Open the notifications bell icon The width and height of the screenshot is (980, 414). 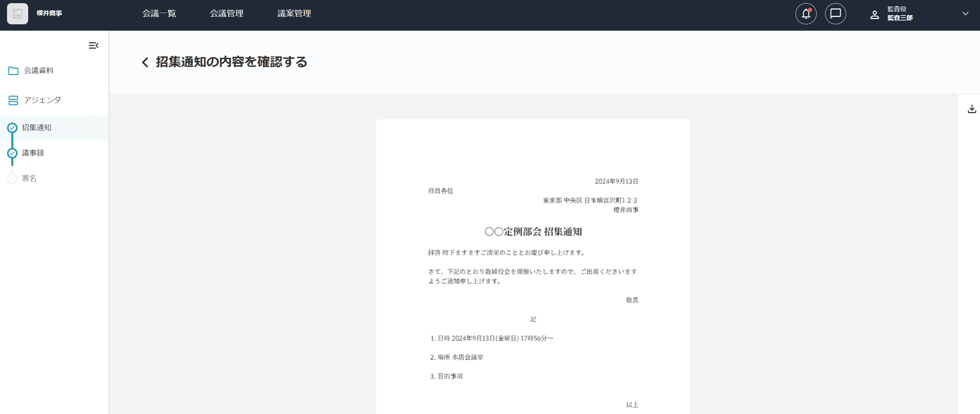(806, 14)
